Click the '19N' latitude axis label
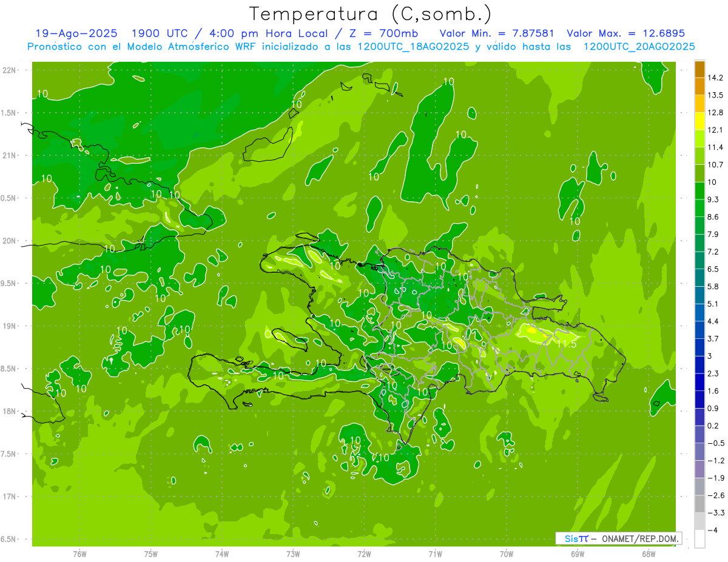The image size is (728, 562). coord(8,326)
